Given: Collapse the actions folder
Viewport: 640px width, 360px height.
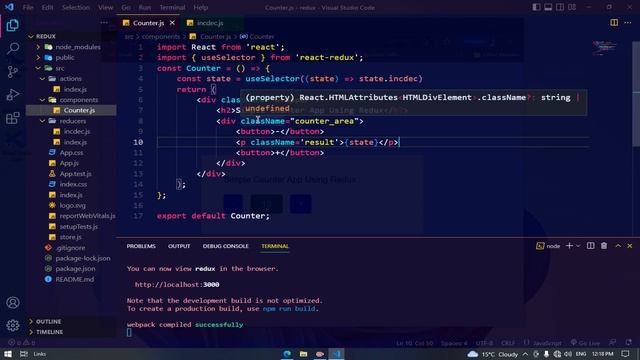Looking at the screenshot, I should click(x=42, y=78).
